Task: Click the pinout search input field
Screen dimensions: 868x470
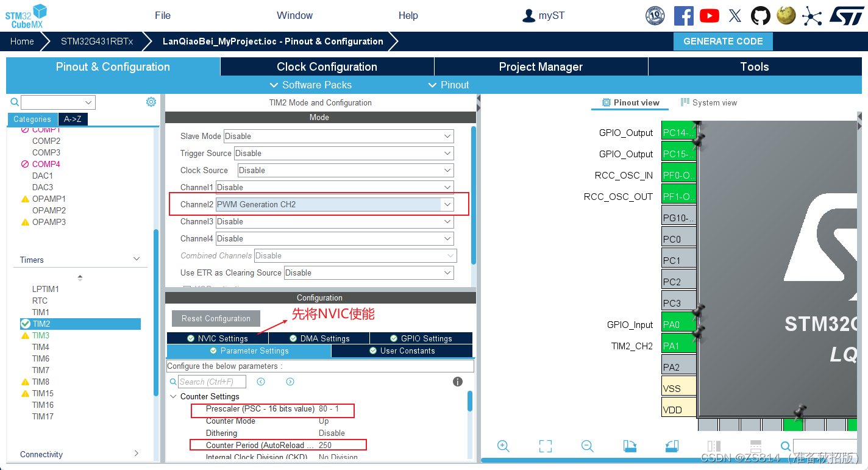Action: point(825,446)
